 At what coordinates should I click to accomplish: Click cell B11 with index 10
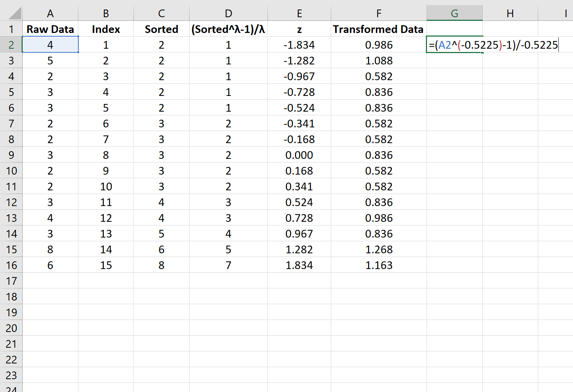click(x=106, y=186)
